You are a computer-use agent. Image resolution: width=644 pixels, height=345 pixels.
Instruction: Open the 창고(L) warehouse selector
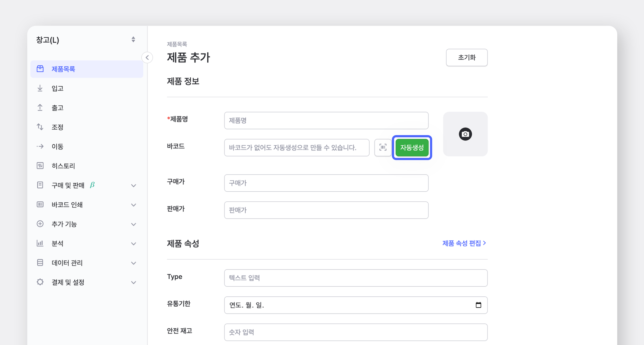(x=85, y=39)
